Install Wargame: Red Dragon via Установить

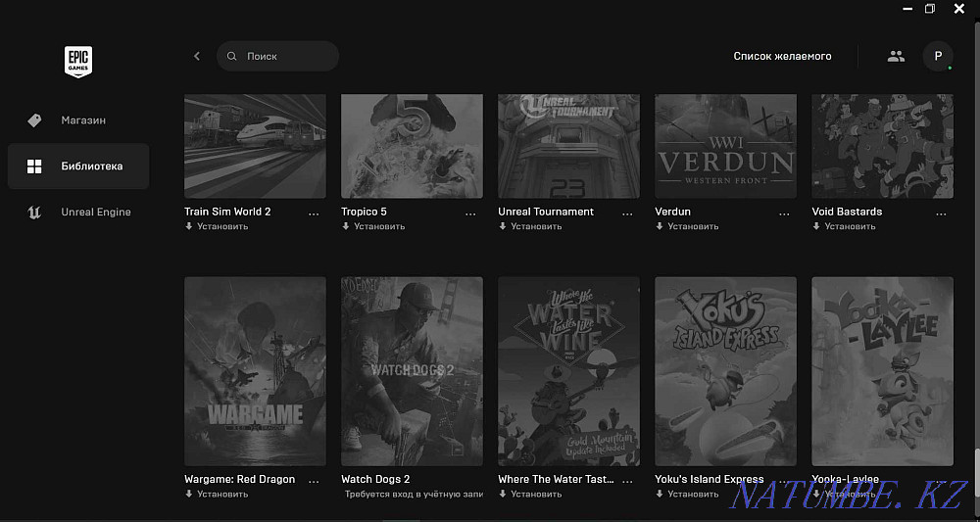(221, 495)
